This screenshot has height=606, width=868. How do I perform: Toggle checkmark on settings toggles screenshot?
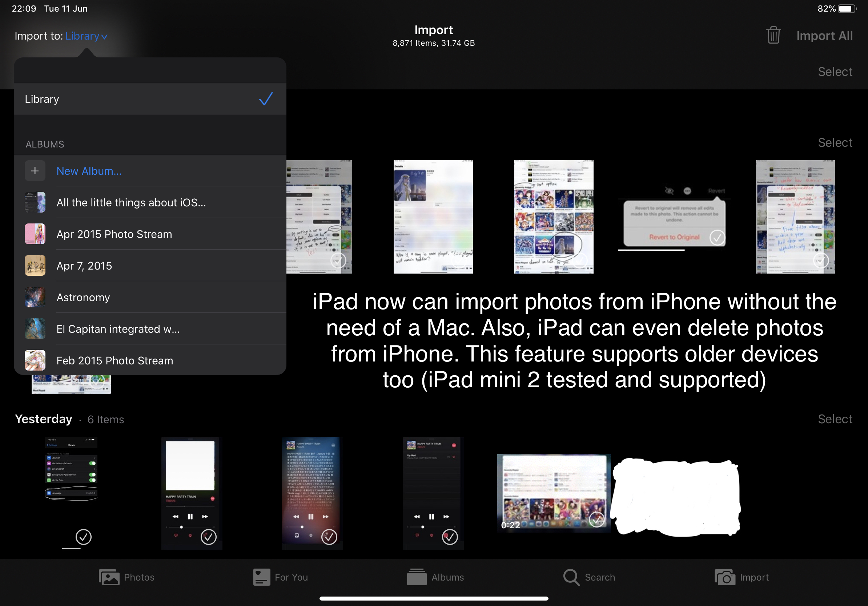[84, 537]
